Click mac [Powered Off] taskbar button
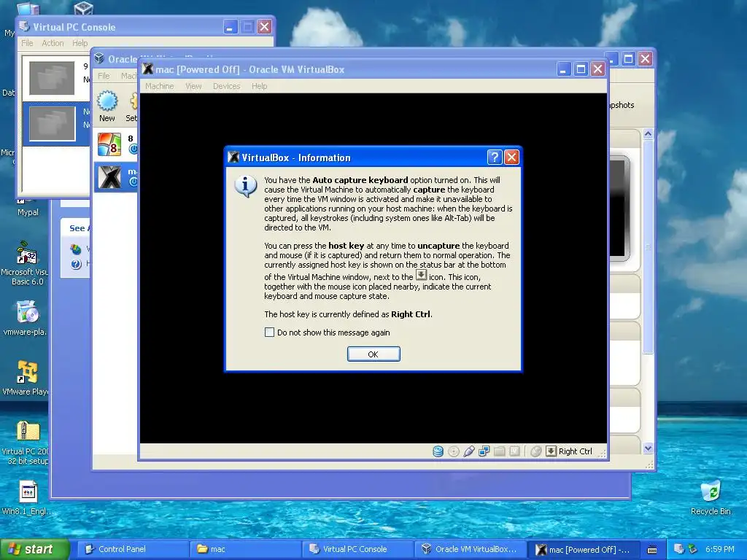 click(x=583, y=550)
